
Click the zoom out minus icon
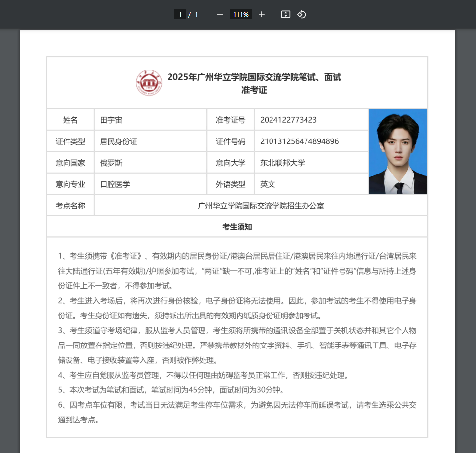(x=220, y=14)
